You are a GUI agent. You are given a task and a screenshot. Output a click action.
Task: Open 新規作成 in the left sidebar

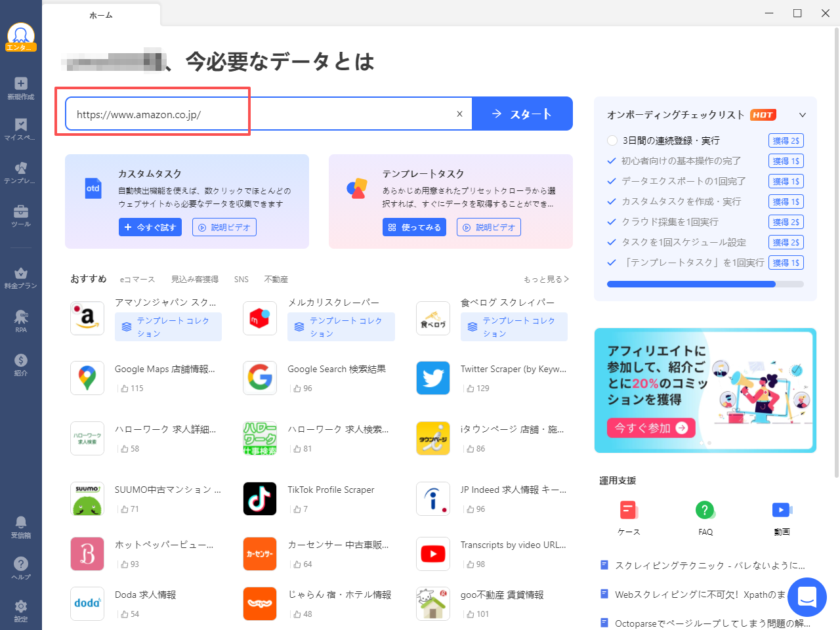pyautogui.click(x=20, y=86)
